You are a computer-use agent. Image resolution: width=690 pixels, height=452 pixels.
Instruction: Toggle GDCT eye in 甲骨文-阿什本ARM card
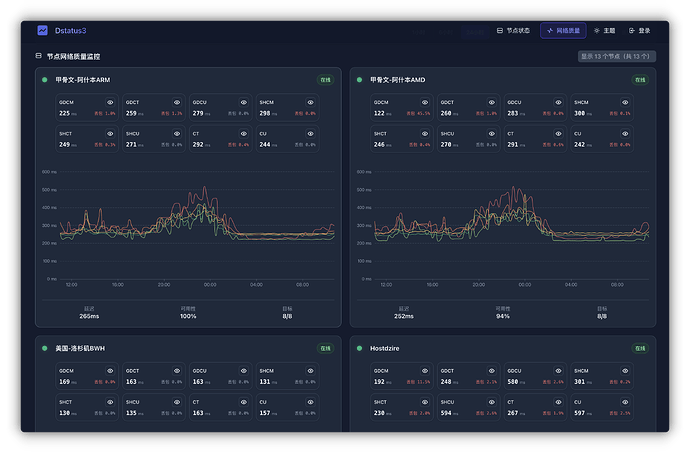tap(177, 102)
